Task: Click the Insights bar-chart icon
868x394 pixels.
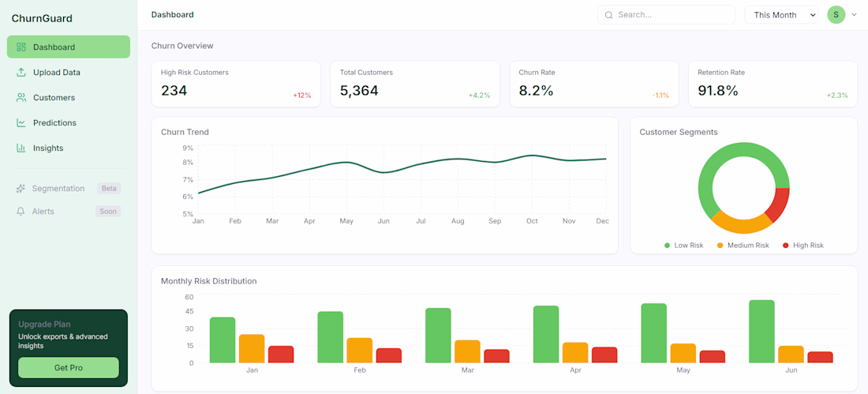Action: click(x=21, y=148)
